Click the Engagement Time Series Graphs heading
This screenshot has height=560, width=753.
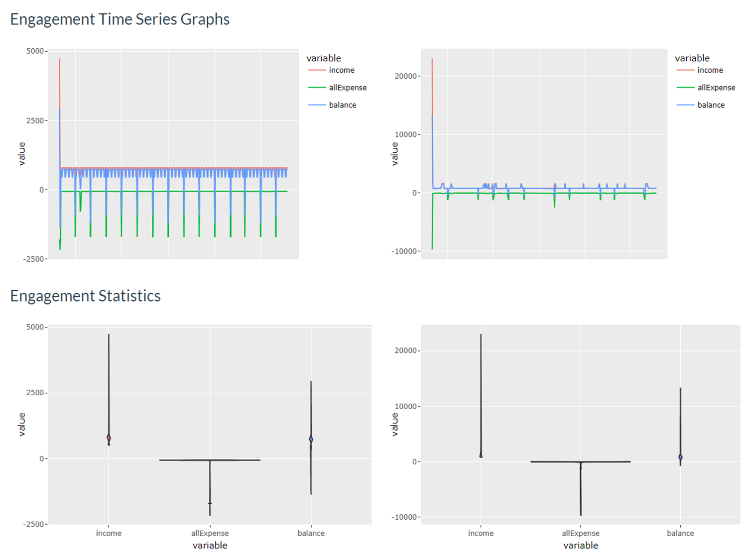120,19
